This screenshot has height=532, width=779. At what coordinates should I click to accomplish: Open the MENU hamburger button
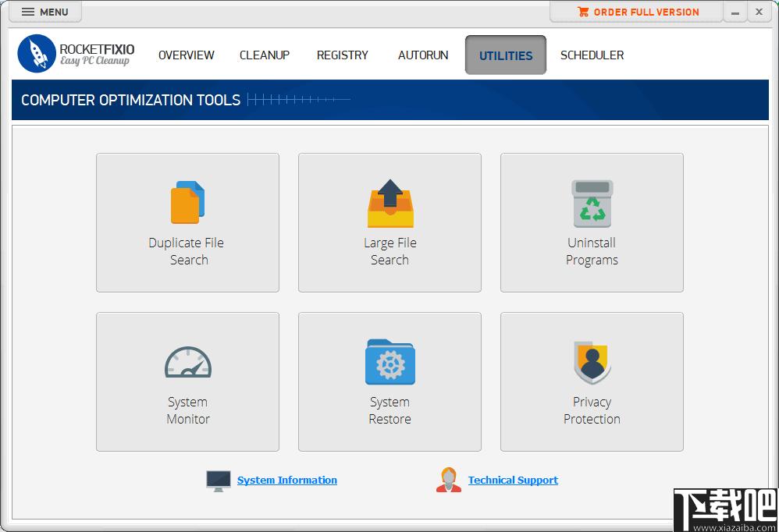(x=45, y=12)
